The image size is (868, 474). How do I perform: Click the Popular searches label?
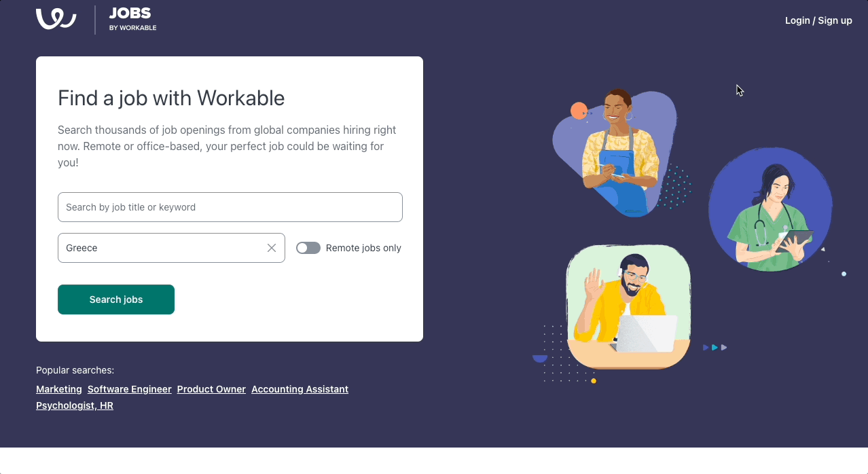click(x=75, y=370)
